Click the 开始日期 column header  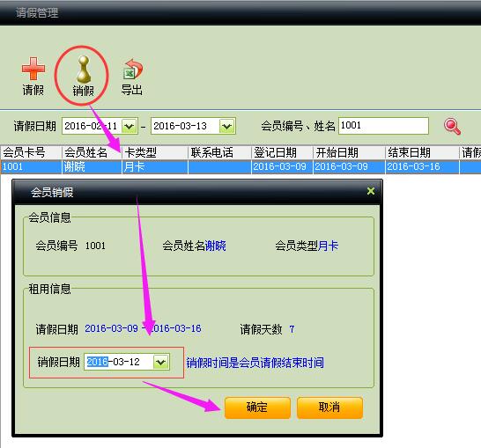pos(349,152)
